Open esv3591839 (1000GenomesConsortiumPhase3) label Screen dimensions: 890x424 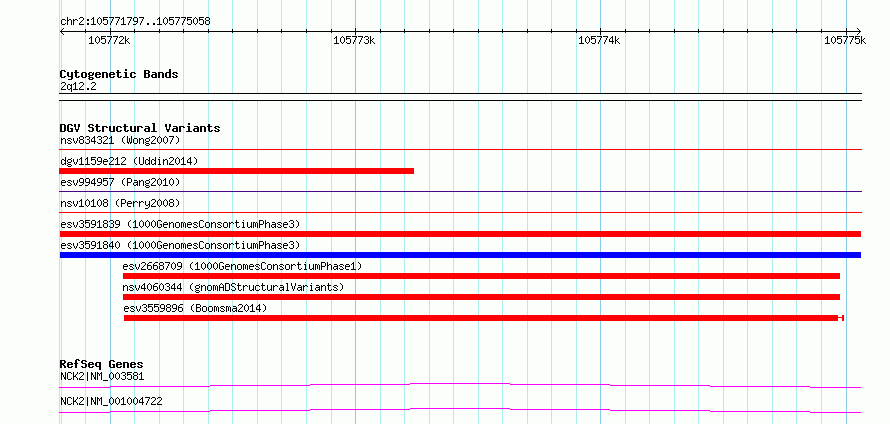[x=180, y=224]
